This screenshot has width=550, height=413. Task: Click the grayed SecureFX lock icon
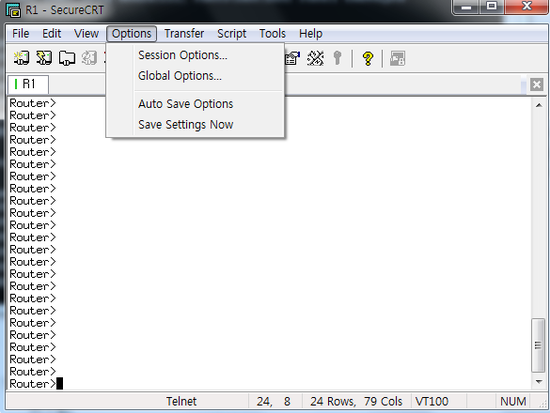coord(397,58)
